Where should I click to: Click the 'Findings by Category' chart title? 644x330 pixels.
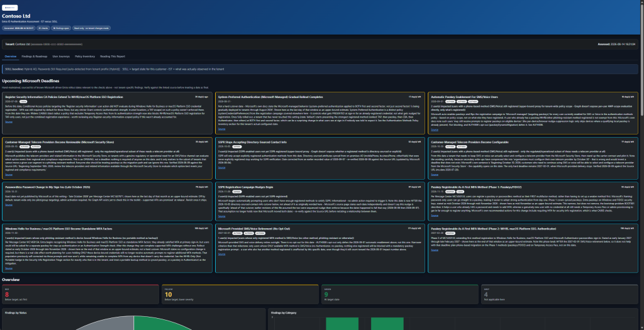tap(284, 313)
